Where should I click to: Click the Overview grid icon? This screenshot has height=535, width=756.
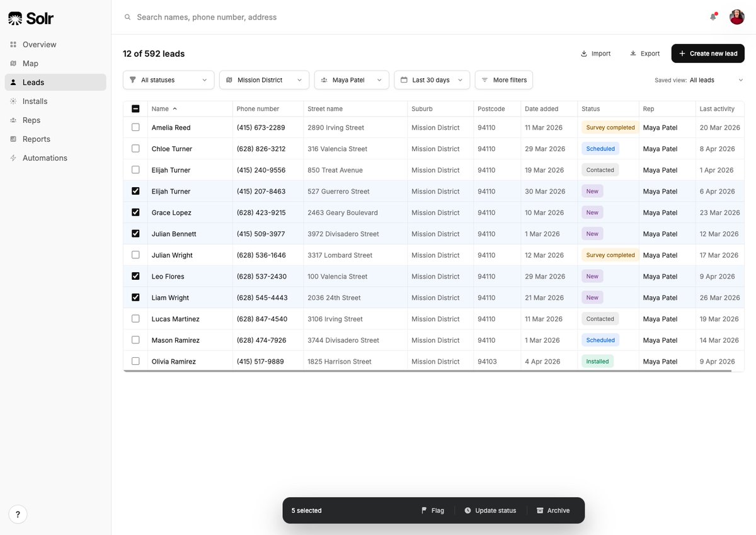(x=13, y=45)
